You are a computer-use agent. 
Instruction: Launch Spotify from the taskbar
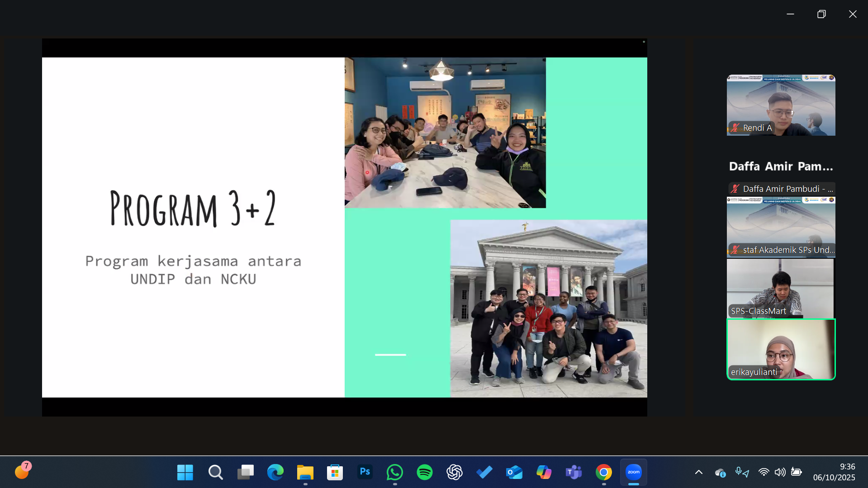[x=424, y=472]
